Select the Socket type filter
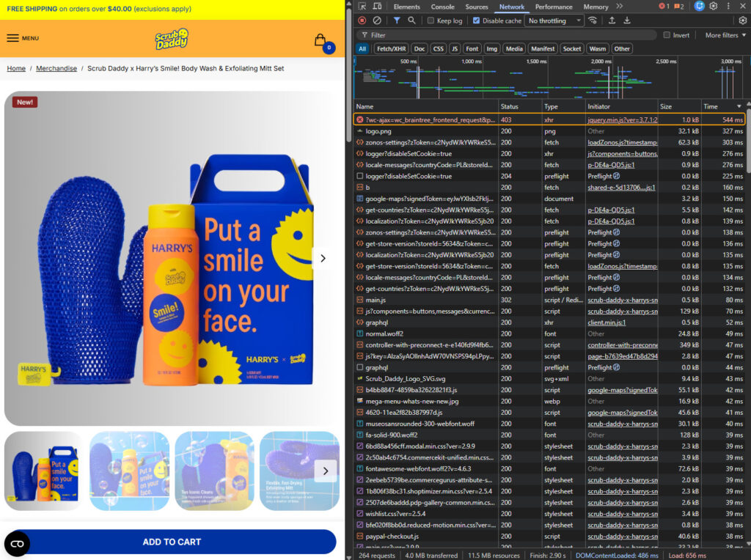 (x=572, y=49)
